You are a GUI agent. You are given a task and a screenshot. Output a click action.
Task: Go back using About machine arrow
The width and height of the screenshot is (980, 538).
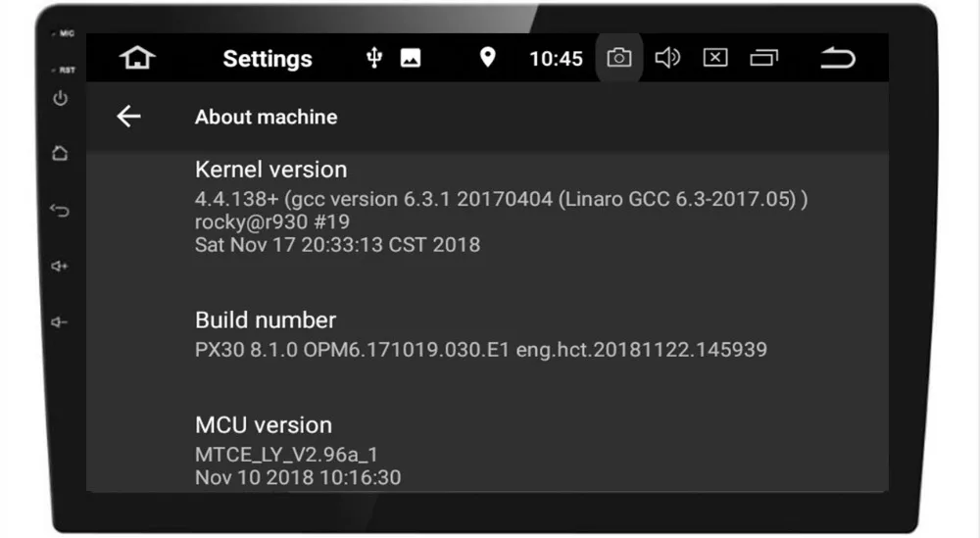pyautogui.click(x=128, y=117)
